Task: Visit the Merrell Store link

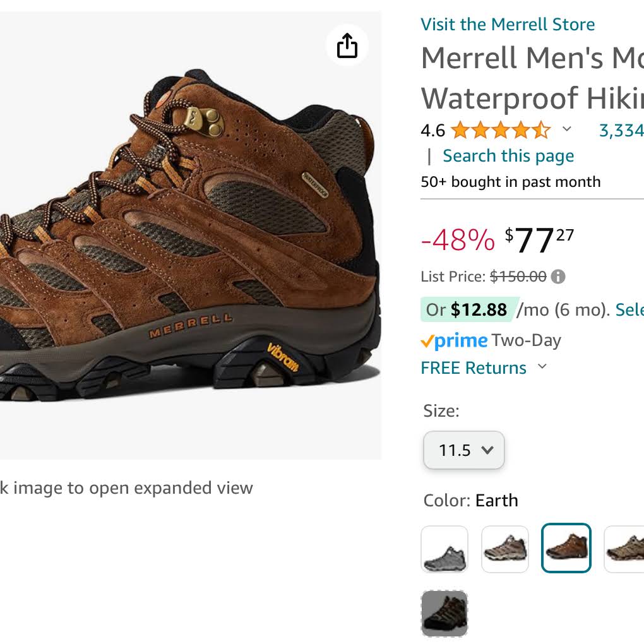Action: tap(508, 24)
